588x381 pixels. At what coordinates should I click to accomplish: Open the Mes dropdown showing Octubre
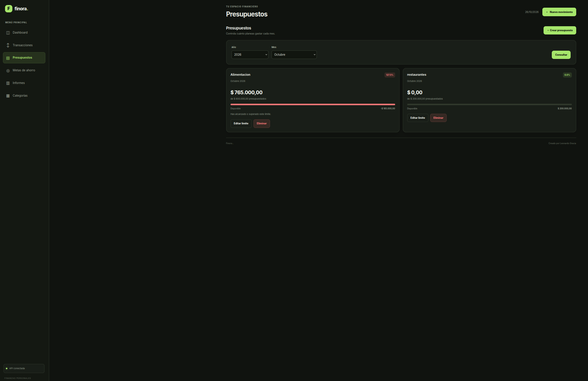294,55
